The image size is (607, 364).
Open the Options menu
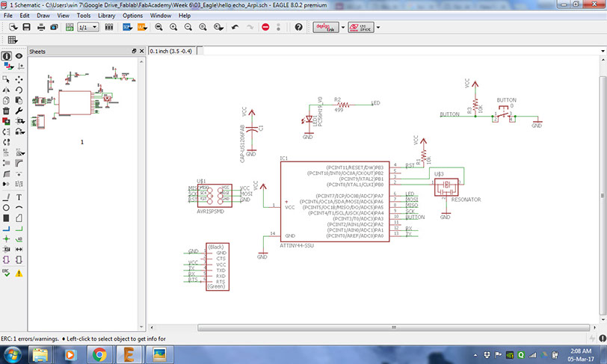pos(133,16)
